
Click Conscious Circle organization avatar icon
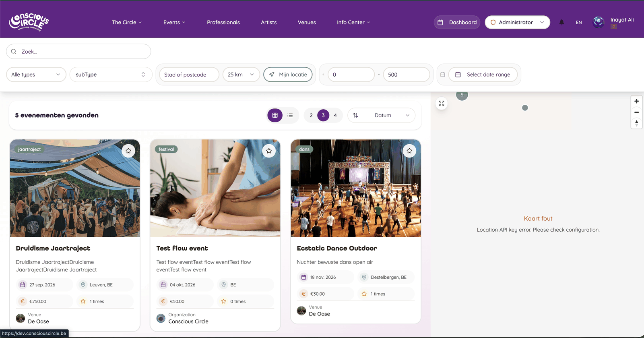click(161, 318)
